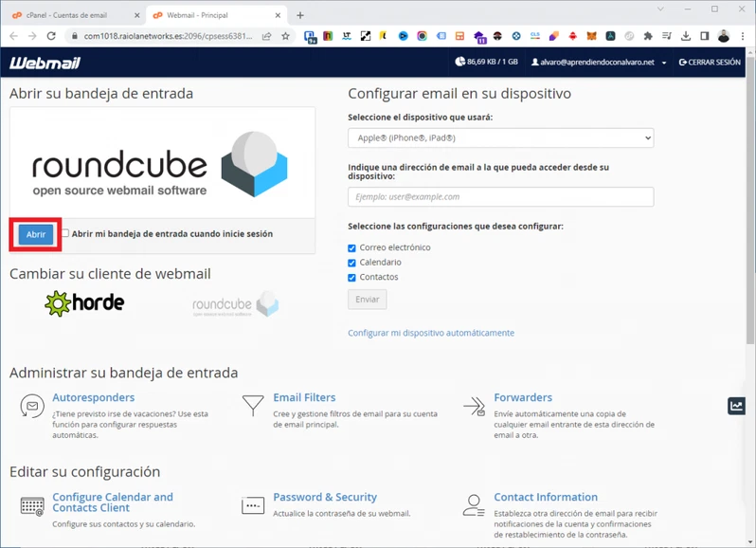This screenshot has width=756, height=548.
Task: Toggle the Contactos checkbox
Action: pyautogui.click(x=351, y=278)
